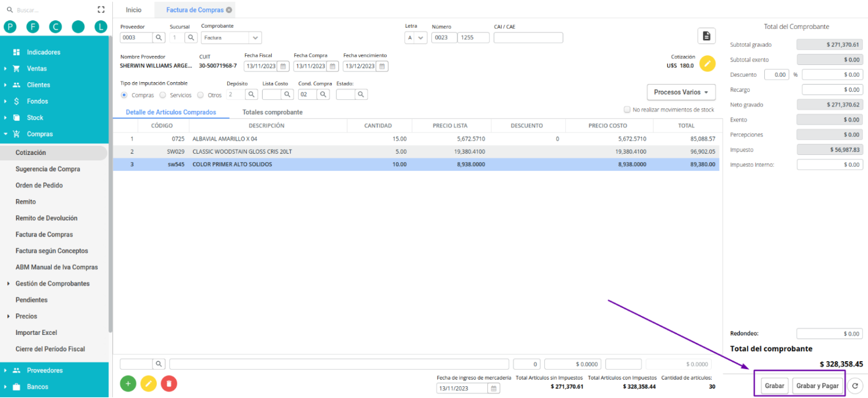868x398 pixels.
Task: Open Cierre del Período Fiscal
Action: 53,349
